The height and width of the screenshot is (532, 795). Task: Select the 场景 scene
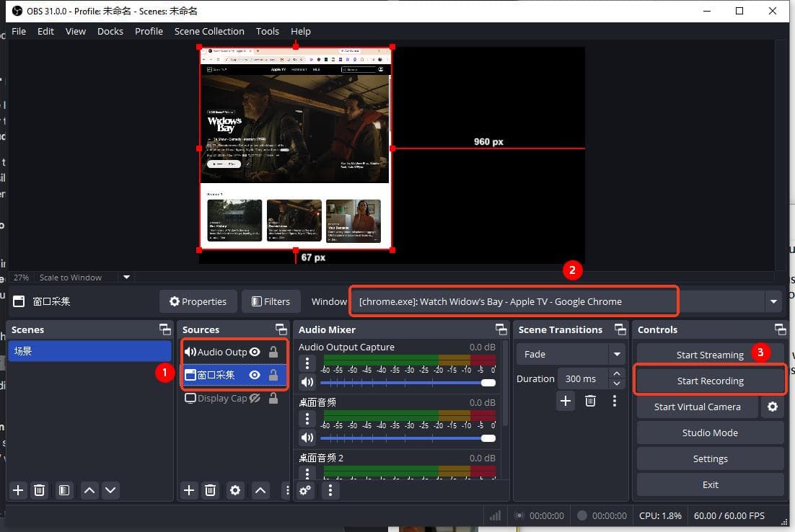point(89,350)
